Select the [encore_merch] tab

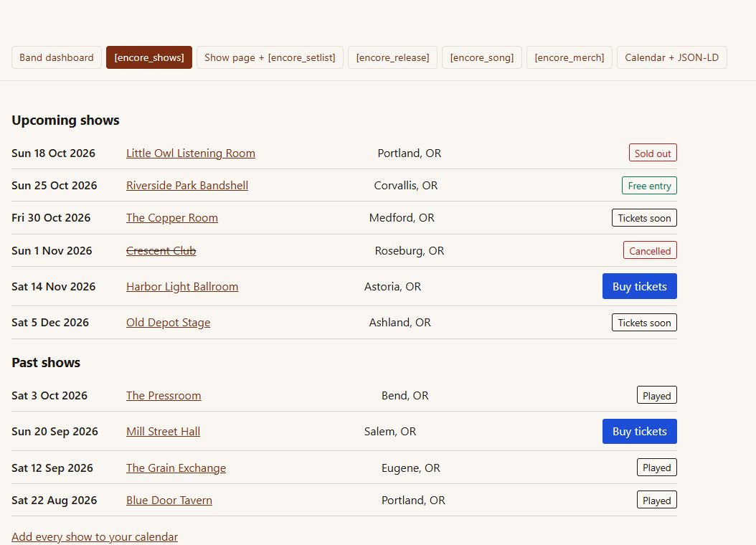tap(569, 57)
